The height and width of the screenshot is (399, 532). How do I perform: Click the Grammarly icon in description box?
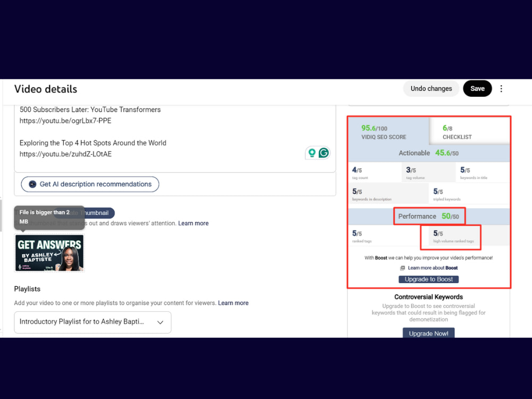(323, 153)
